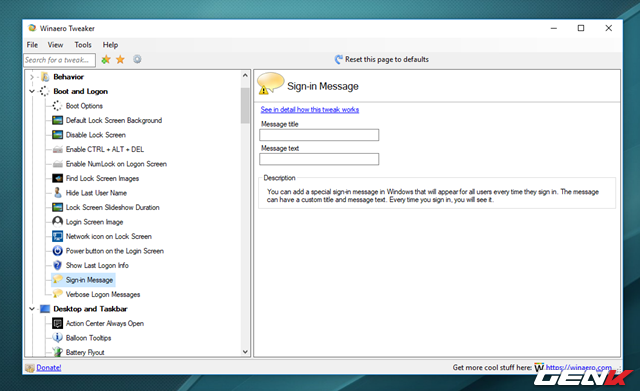Click the Reset page refresh arrow icon
The height and width of the screenshot is (391, 640).
click(x=338, y=60)
